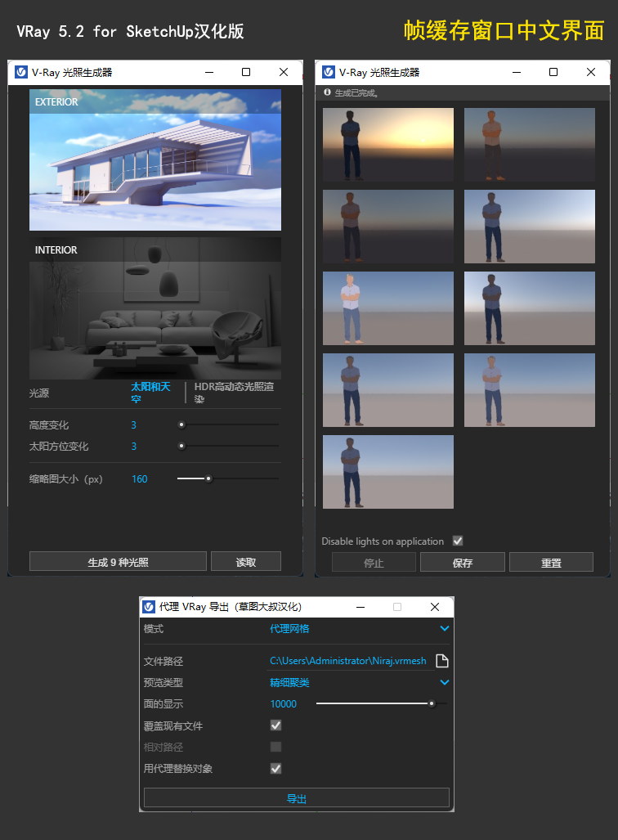
Task: Click the 缩略图大小 slider handle
Action: [208, 478]
